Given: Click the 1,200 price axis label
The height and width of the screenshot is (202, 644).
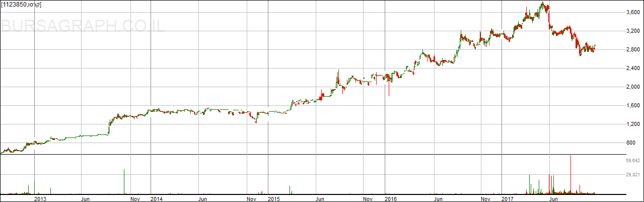Looking at the screenshot, I should pyautogui.click(x=632, y=124).
